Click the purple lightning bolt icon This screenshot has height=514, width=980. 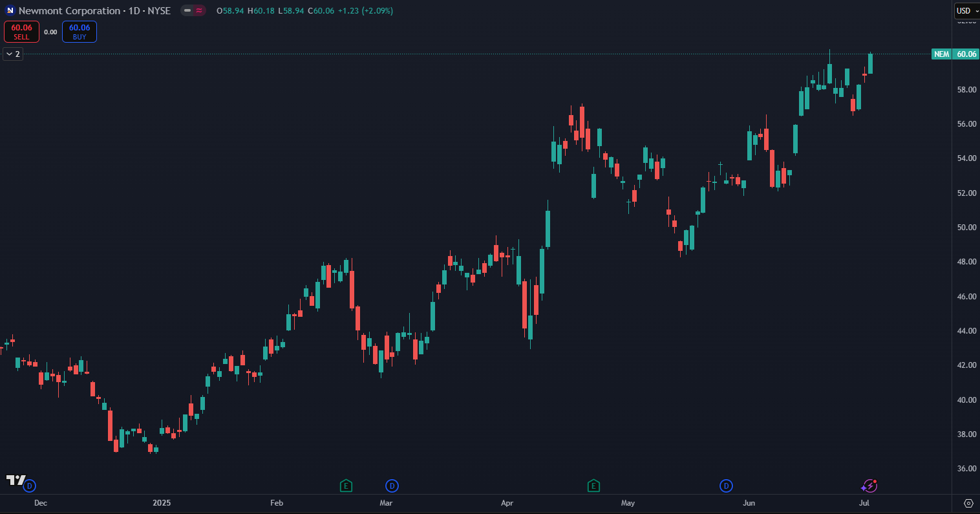coord(869,486)
